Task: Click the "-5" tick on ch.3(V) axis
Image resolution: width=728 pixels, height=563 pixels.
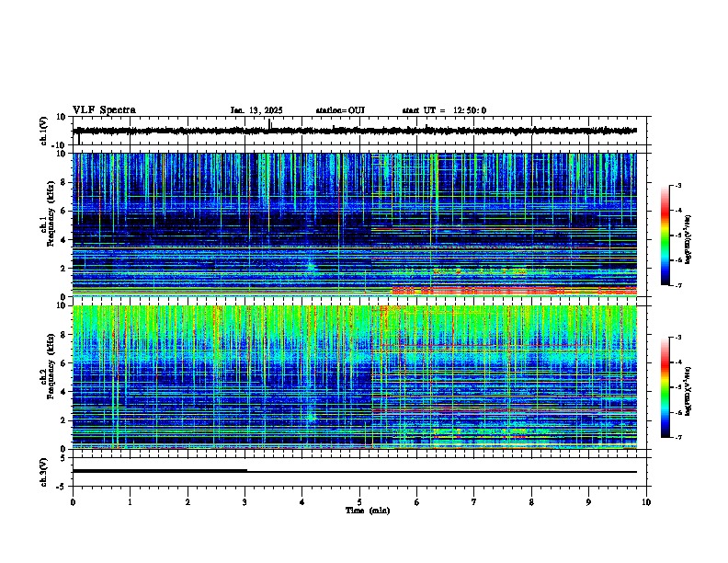Action: [x=62, y=487]
